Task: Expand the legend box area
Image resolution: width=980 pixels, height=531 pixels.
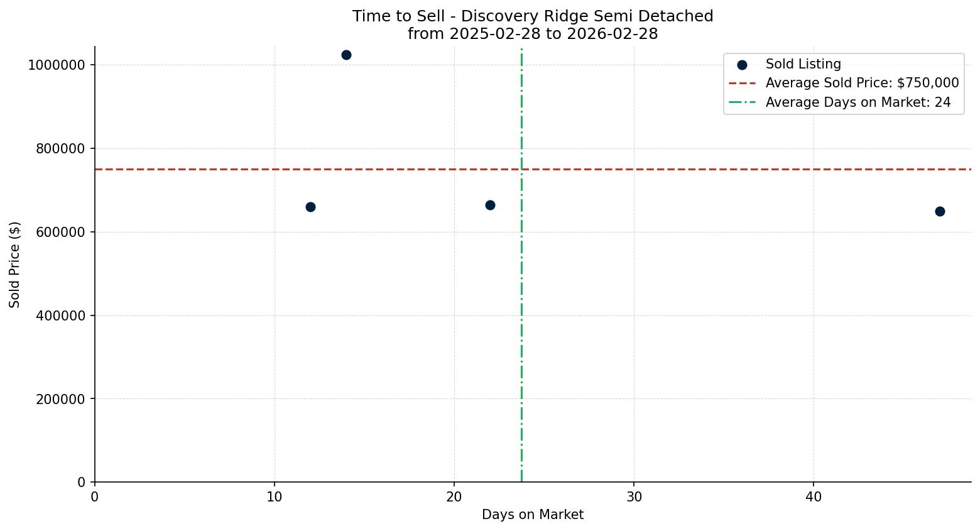Action: (845, 82)
